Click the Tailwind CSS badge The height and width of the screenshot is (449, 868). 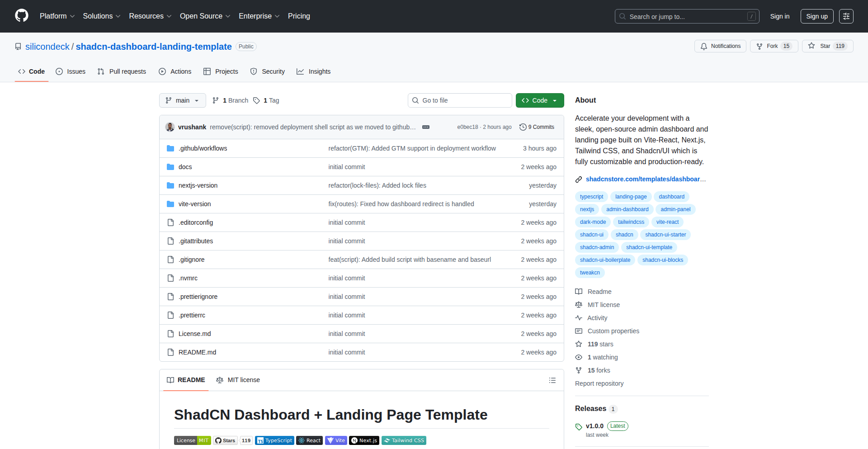click(404, 440)
